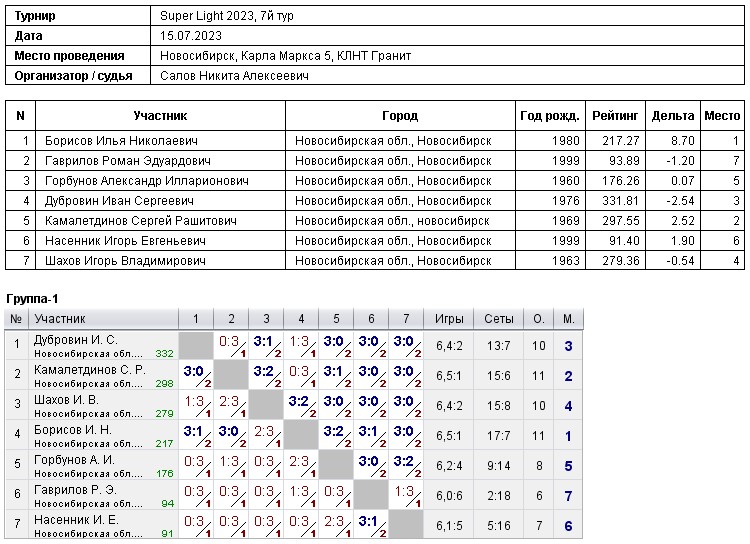The image size is (750, 544).
Task: Click the Год рожд. column header
Action: (x=550, y=116)
